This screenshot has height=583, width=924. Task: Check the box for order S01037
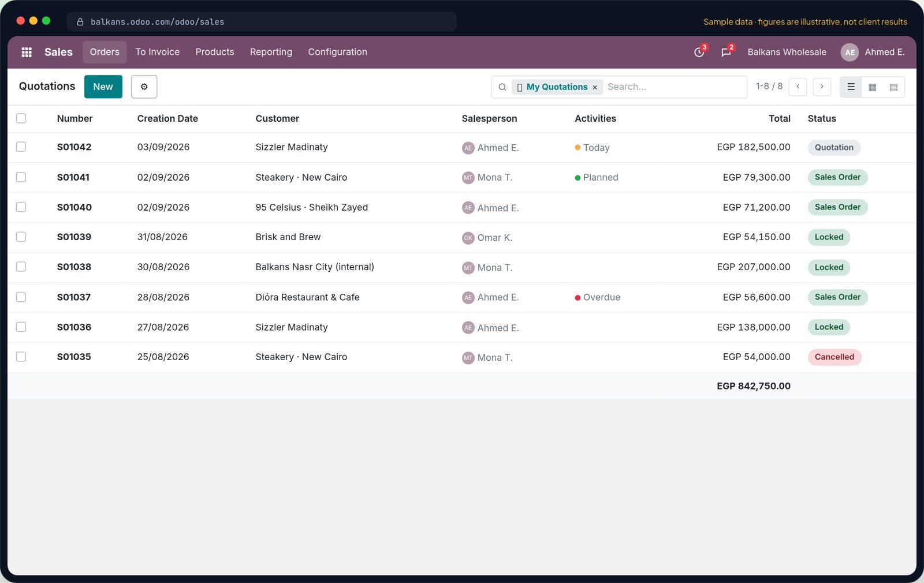21,297
